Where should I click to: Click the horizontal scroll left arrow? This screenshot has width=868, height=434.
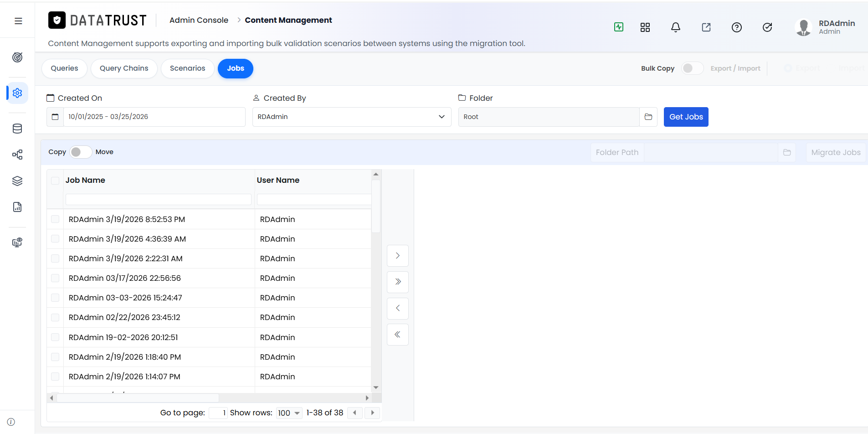51,398
